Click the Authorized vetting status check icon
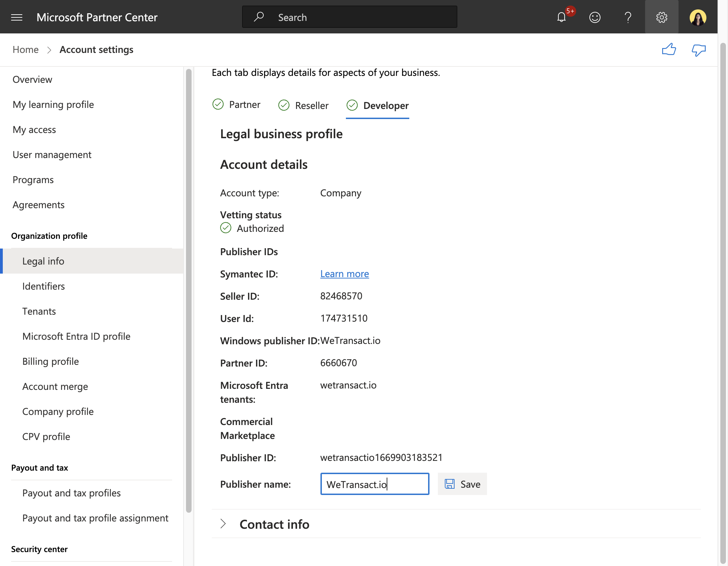Viewport: 728px width, 566px height. pos(226,228)
